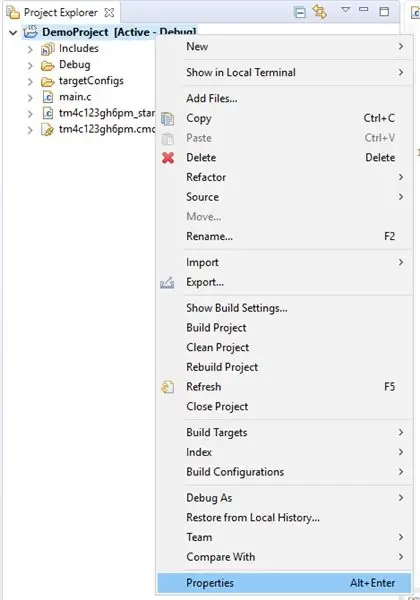Expand the Debug folder

coord(30,66)
